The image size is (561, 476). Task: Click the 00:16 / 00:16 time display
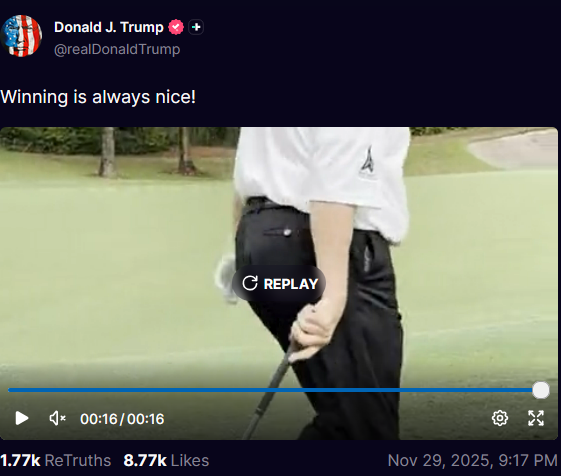(x=122, y=419)
